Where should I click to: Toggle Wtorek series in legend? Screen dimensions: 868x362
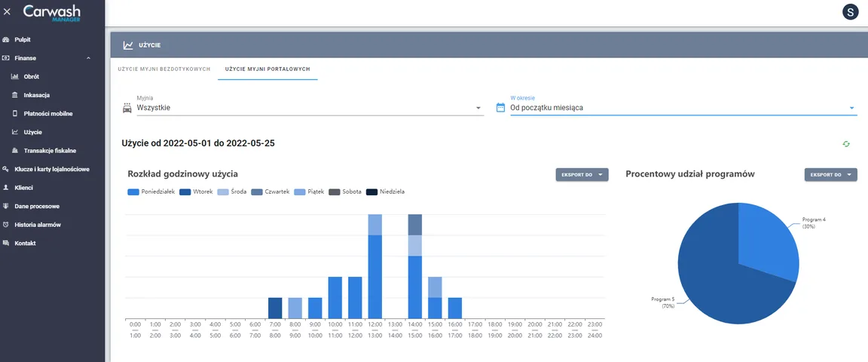point(196,192)
